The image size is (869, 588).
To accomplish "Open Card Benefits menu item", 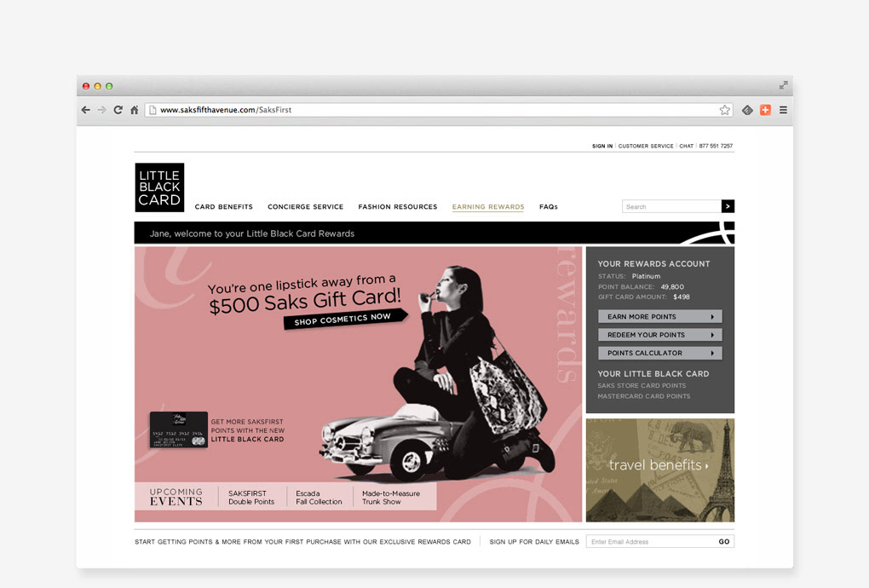I will (224, 207).
